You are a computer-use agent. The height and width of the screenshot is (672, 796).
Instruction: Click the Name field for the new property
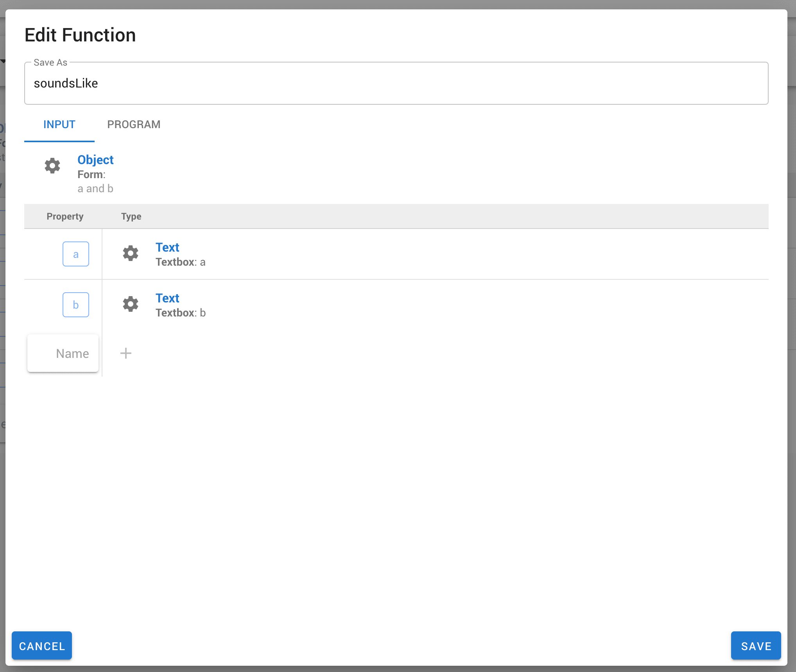tap(63, 353)
